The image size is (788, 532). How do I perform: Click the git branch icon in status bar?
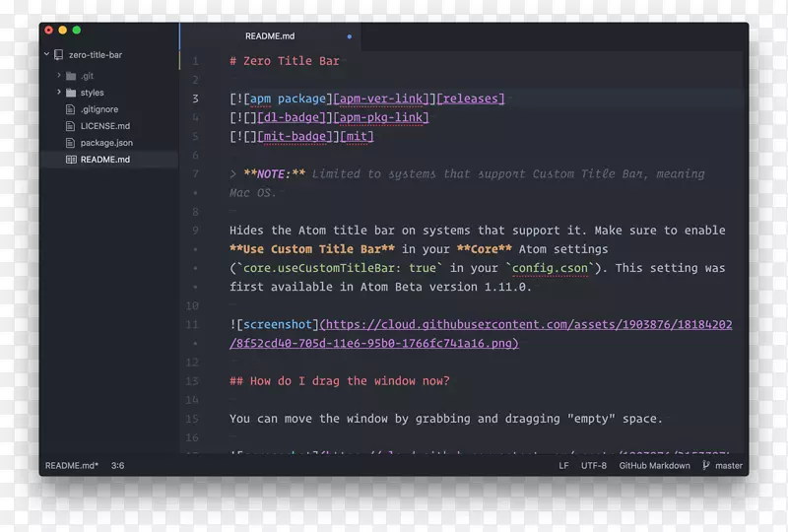click(706, 465)
